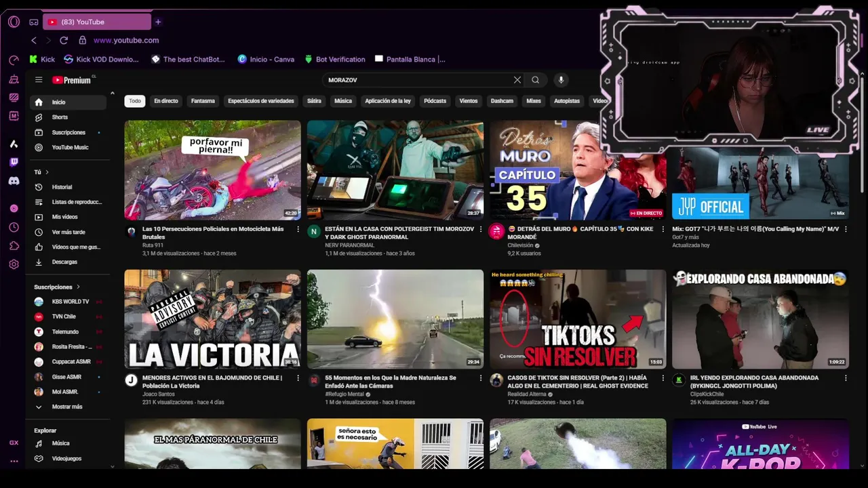The width and height of the screenshot is (868, 488).
Task: Open porfavor mi pierna video thumbnail
Action: (212, 170)
